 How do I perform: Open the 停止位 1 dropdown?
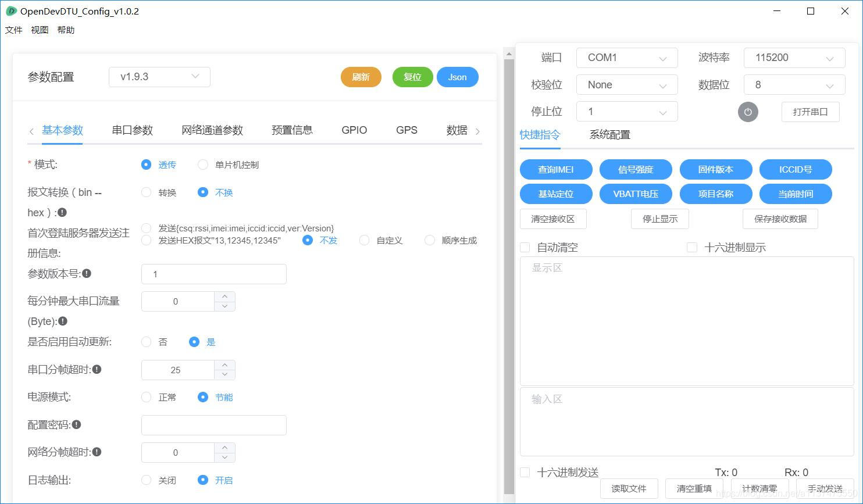627,112
